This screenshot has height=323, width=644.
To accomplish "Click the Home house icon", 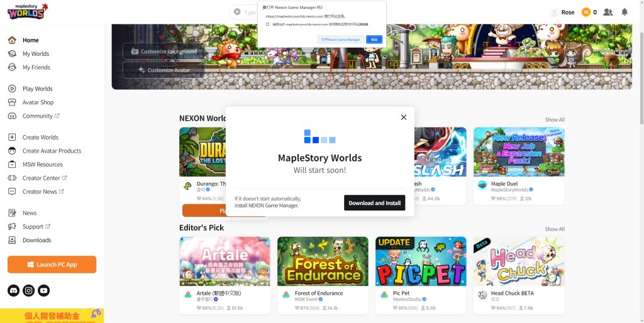I will click(13, 40).
